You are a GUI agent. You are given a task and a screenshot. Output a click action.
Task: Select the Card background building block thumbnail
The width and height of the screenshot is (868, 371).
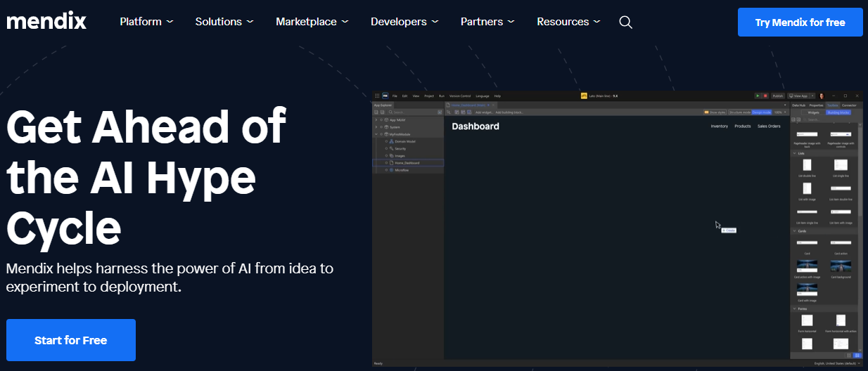[841, 266]
